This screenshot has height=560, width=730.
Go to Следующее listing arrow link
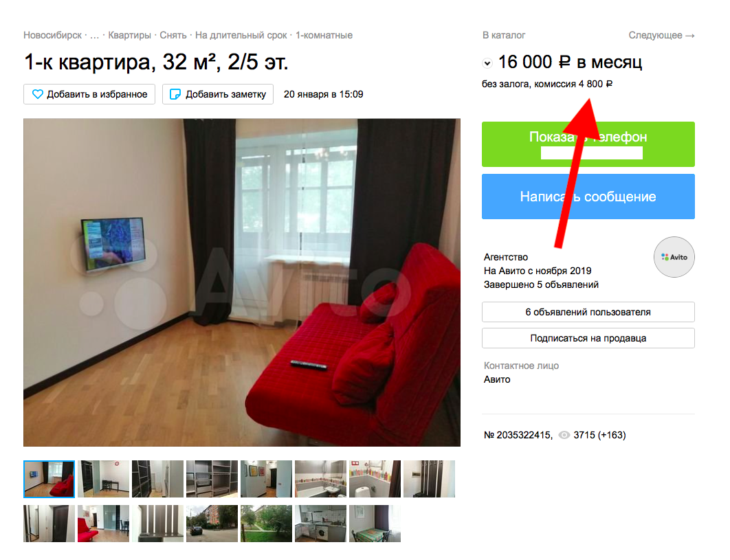661,35
